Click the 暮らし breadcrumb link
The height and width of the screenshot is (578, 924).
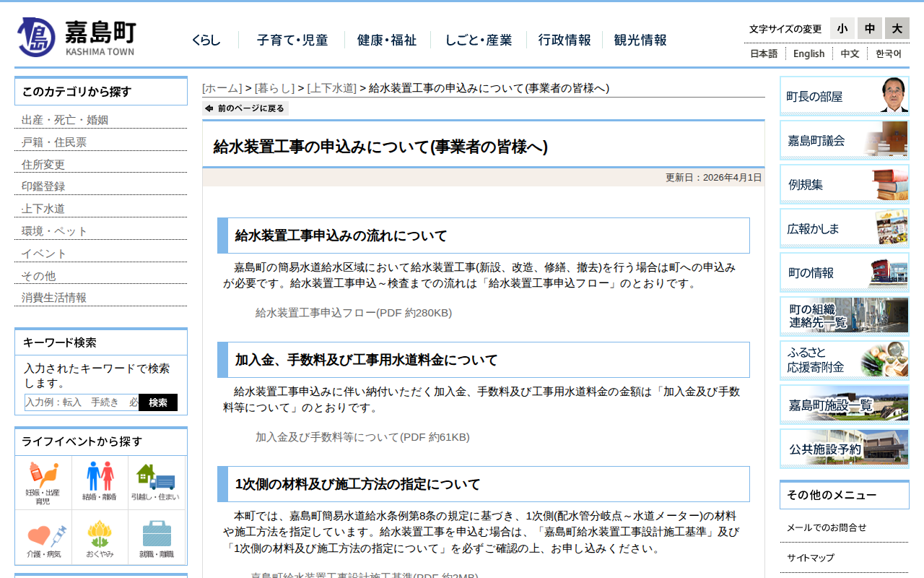274,88
